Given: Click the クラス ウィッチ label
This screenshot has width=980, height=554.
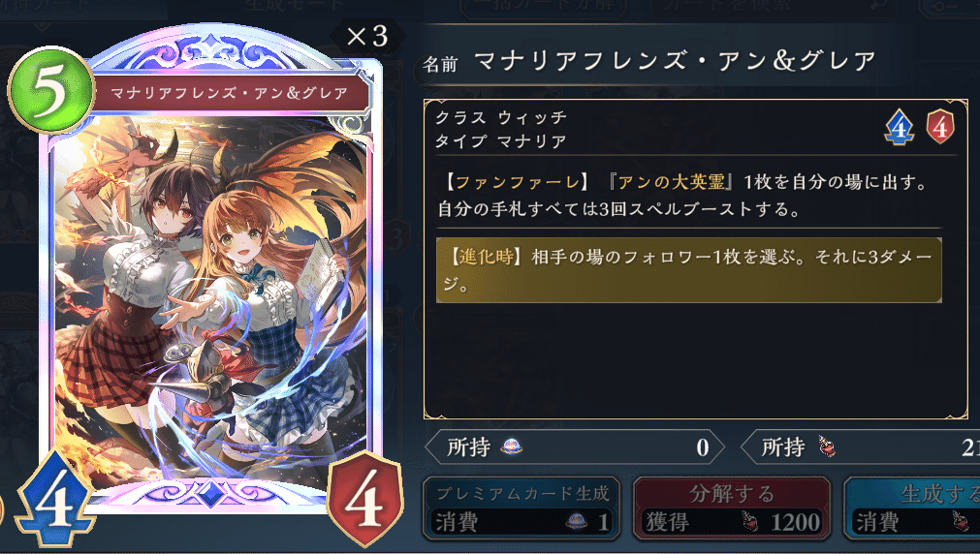Looking at the screenshot, I should pos(501,117).
